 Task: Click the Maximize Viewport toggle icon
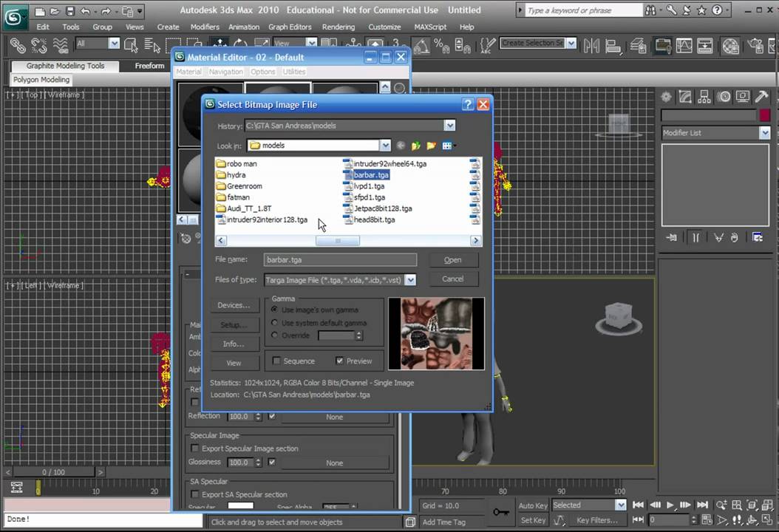(767, 520)
